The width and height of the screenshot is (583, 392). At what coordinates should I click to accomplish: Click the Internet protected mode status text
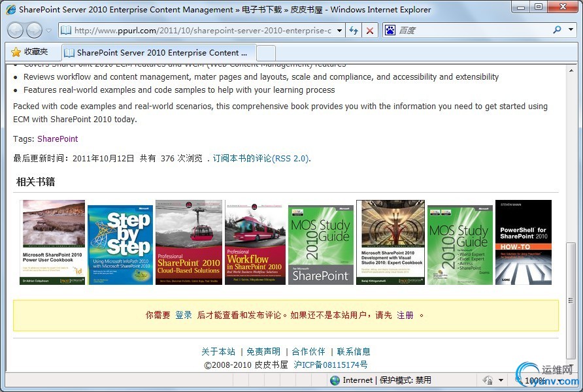click(387, 380)
